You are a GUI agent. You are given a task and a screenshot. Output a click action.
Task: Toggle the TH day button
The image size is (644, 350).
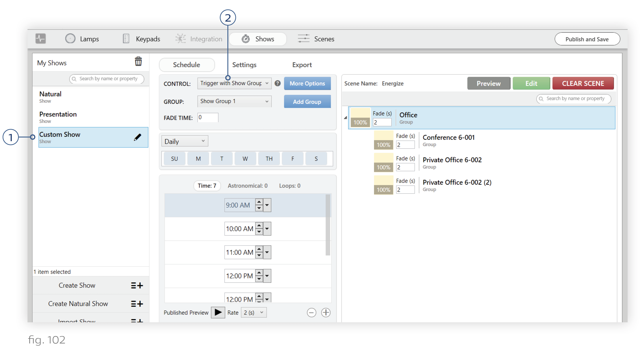269,158
